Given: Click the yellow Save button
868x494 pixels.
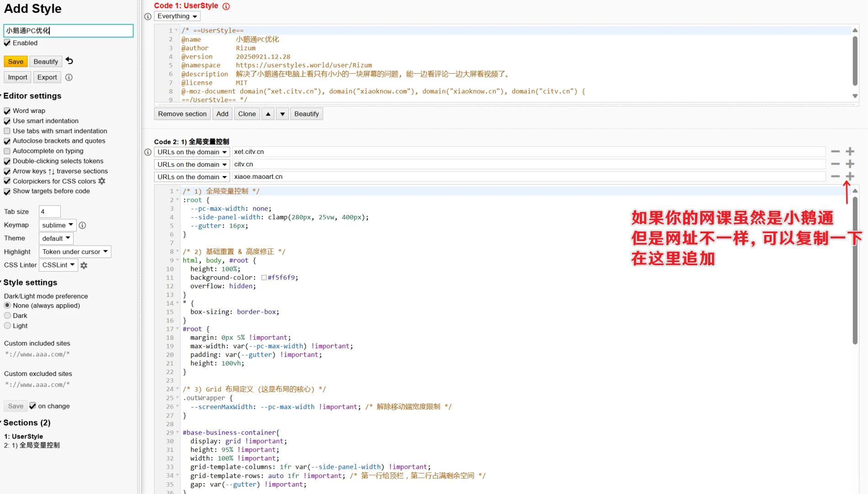Looking at the screenshot, I should coord(16,61).
